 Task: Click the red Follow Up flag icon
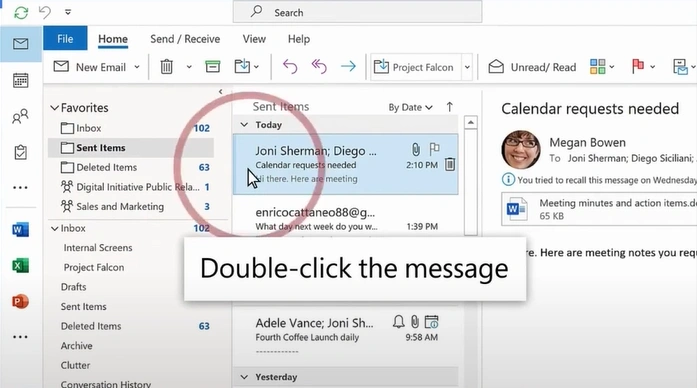click(638, 66)
